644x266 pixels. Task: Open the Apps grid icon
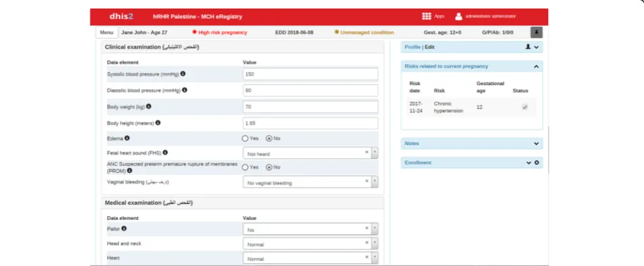pos(426,16)
